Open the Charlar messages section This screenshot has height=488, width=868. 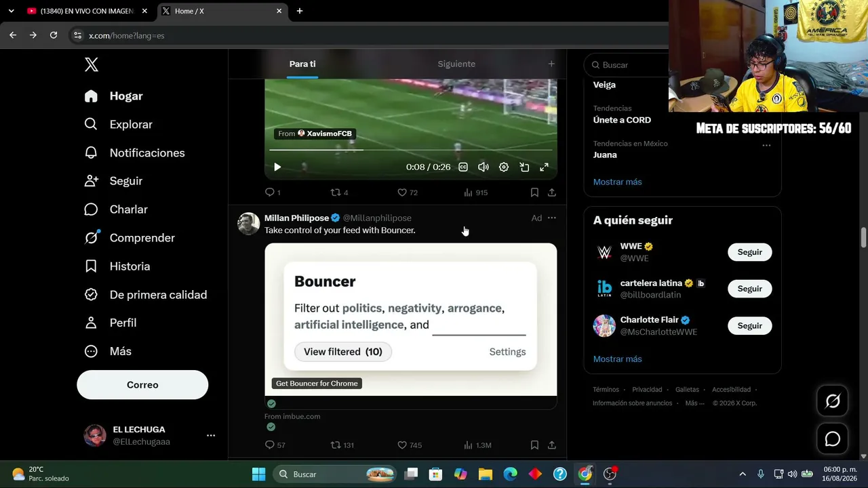(115, 209)
